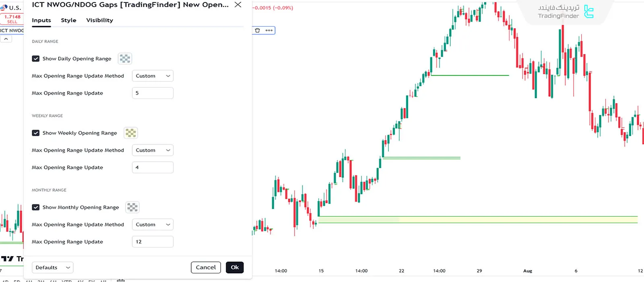Uncheck Show Daily Opening Range

(36, 59)
